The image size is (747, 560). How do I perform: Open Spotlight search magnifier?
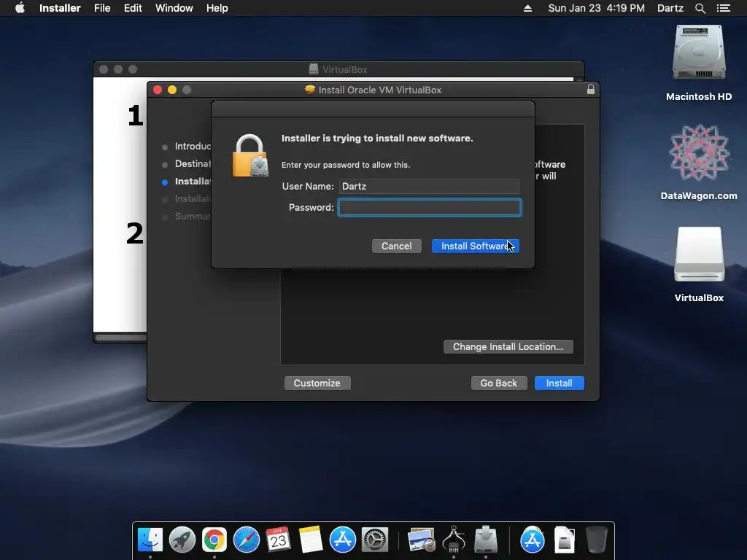pos(700,8)
